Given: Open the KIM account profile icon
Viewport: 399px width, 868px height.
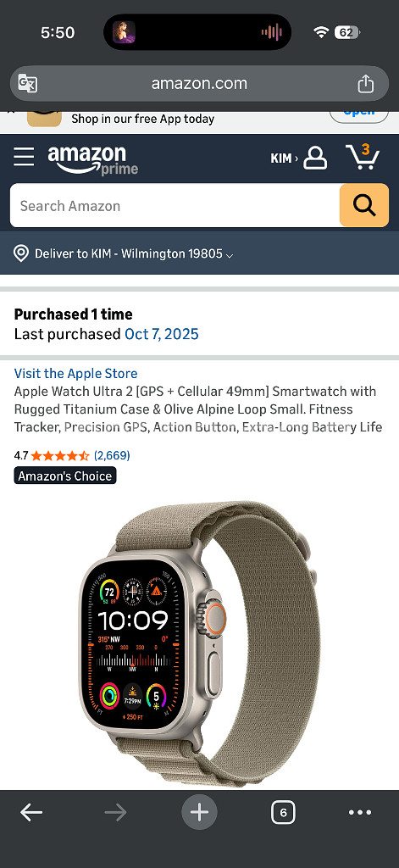Looking at the screenshot, I should 315,159.
